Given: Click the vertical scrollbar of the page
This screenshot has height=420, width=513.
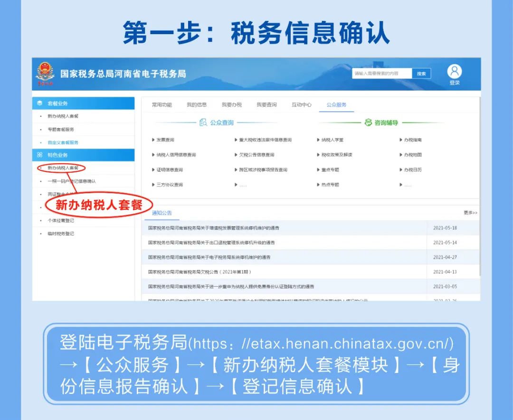Looking at the screenshot, I should tap(479, 187).
